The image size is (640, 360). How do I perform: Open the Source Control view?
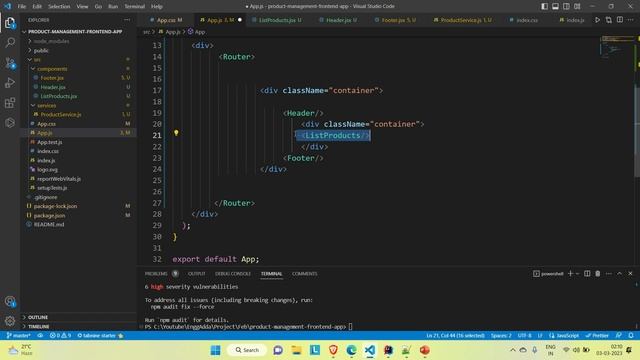coord(10,63)
